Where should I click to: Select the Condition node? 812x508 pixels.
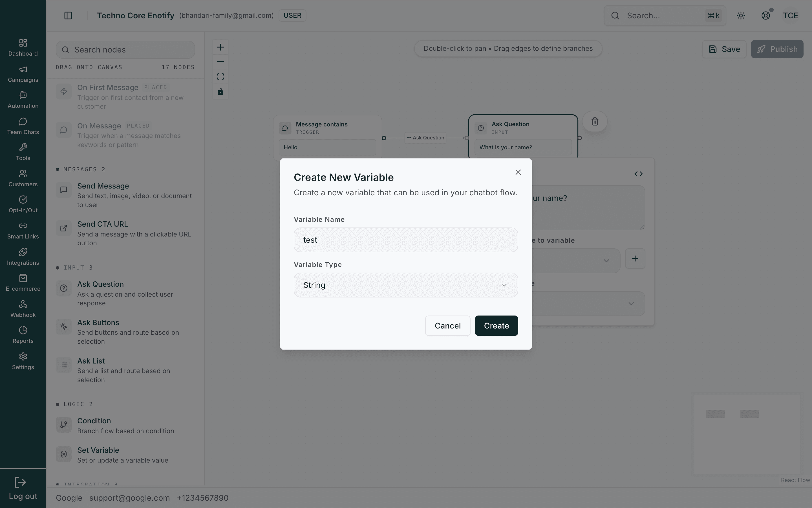pyautogui.click(x=125, y=425)
